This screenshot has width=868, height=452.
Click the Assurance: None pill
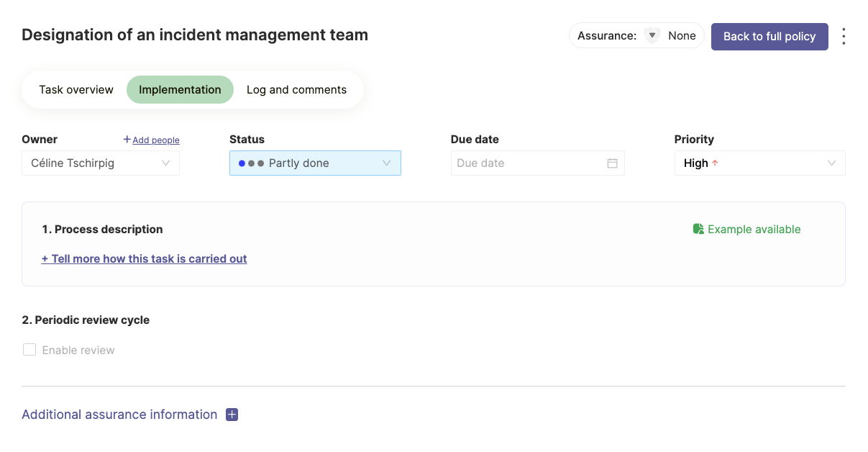coord(636,36)
